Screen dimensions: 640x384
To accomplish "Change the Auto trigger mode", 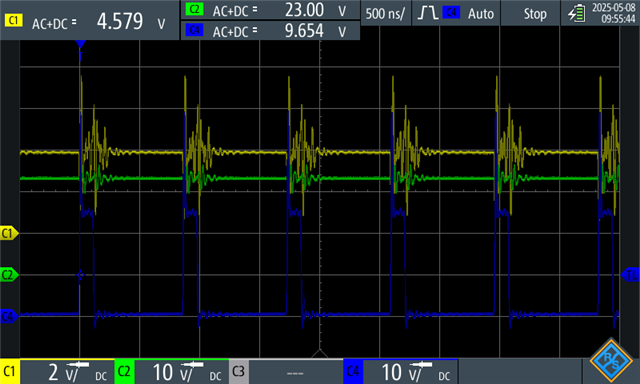I will tap(481, 13).
